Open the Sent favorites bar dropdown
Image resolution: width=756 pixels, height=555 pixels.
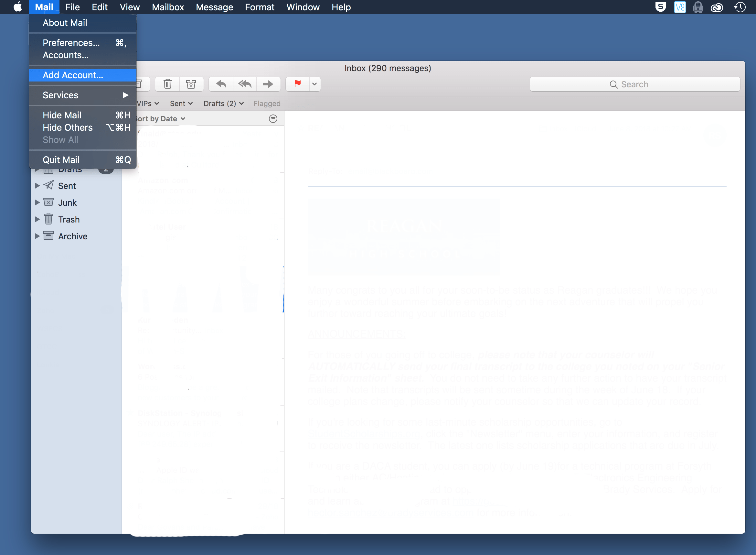click(x=181, y=103)
